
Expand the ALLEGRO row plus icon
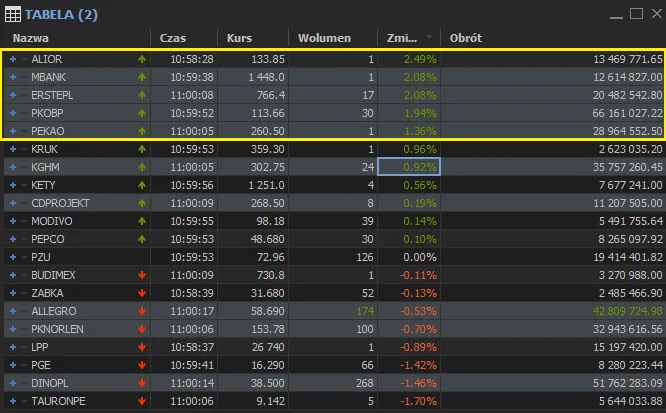(x=13, y=311)
